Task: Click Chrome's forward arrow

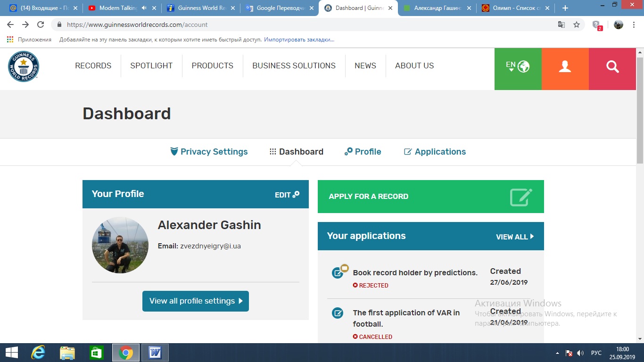Action: (x=25, y=25)
